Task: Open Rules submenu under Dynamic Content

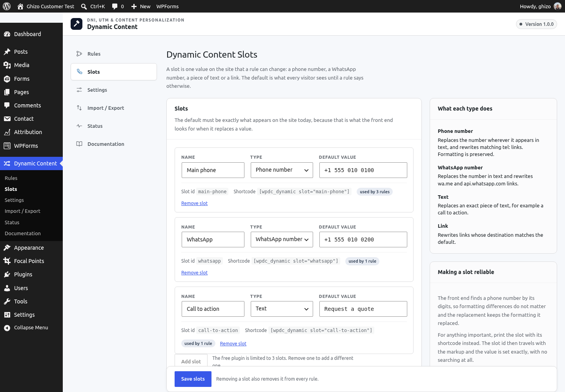Action: (x=11, y=178)
